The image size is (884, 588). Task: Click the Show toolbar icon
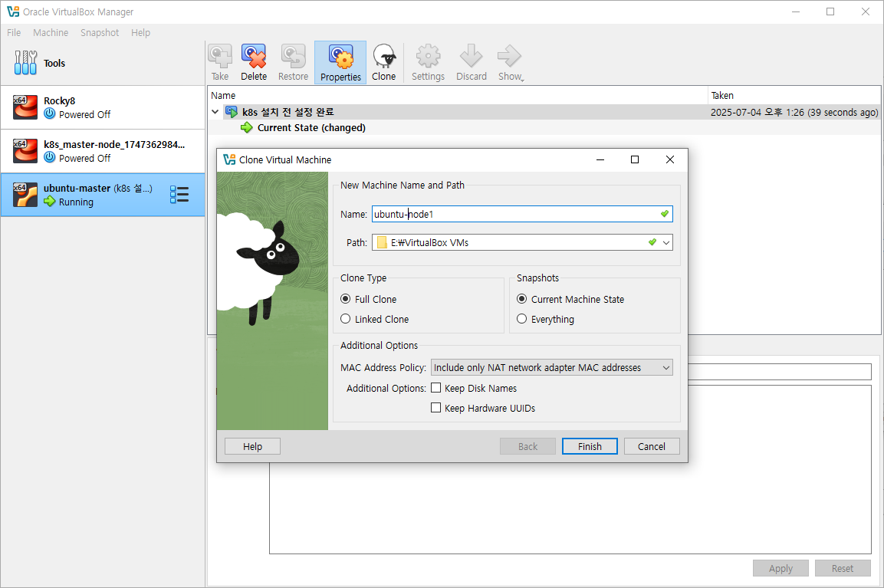click(509, 56)
